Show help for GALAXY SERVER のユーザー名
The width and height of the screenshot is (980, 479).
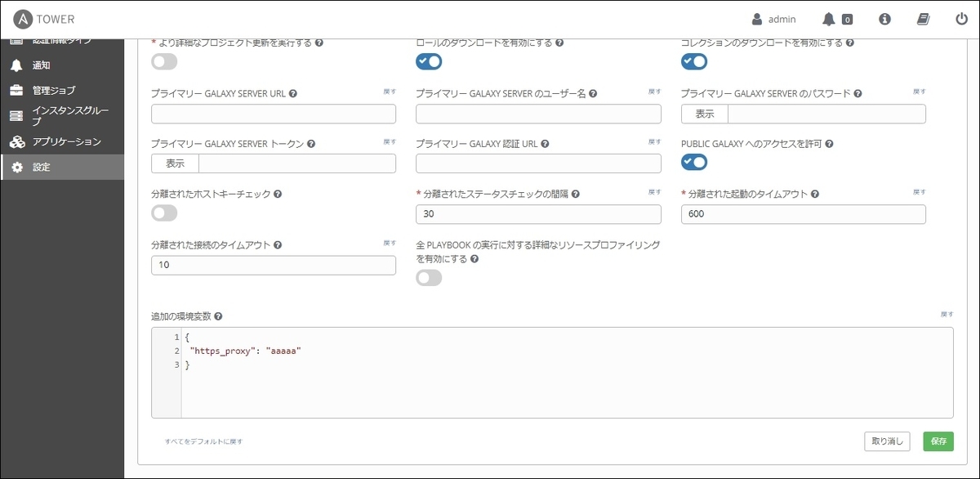pos(594,94)
